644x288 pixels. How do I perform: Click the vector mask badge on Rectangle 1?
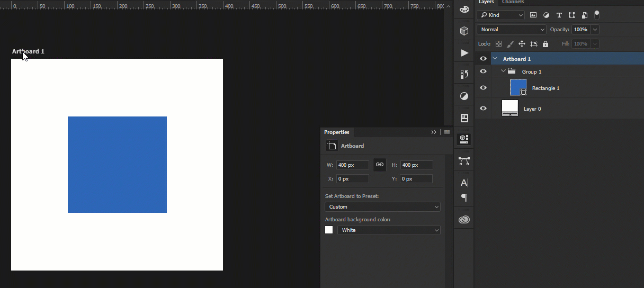point(523,92)
